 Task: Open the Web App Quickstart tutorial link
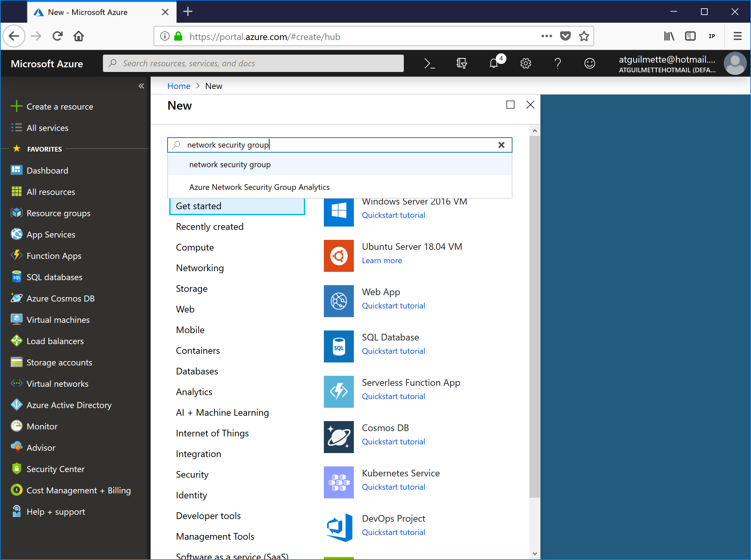point(393,306)
